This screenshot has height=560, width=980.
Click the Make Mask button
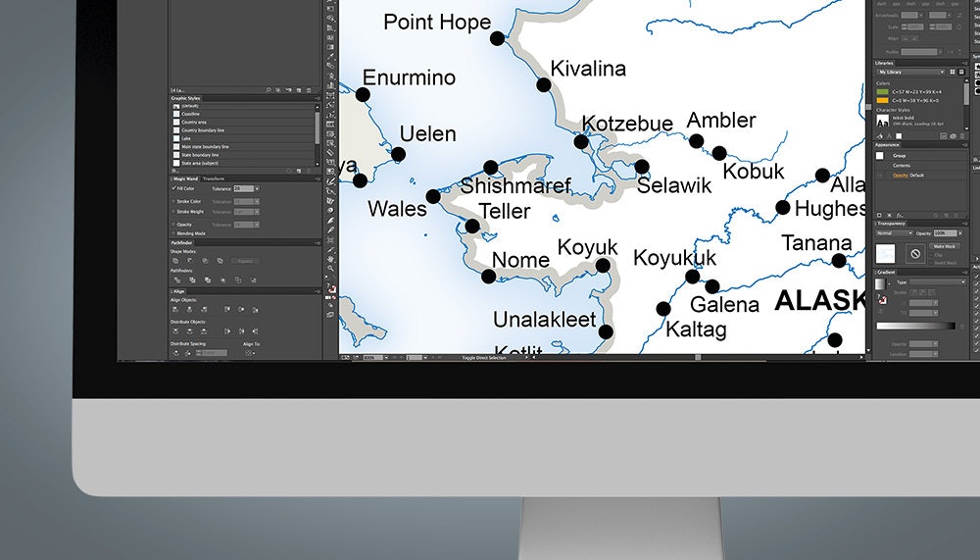pyautogui.click(x=945, y=246)
